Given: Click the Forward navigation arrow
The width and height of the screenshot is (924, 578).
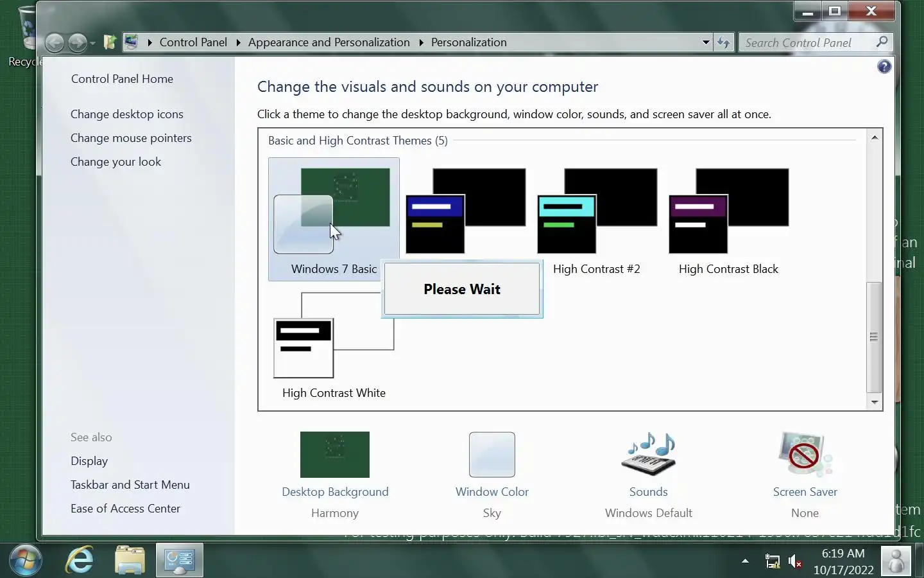Looking at the screenshot, I should (78, 43).
